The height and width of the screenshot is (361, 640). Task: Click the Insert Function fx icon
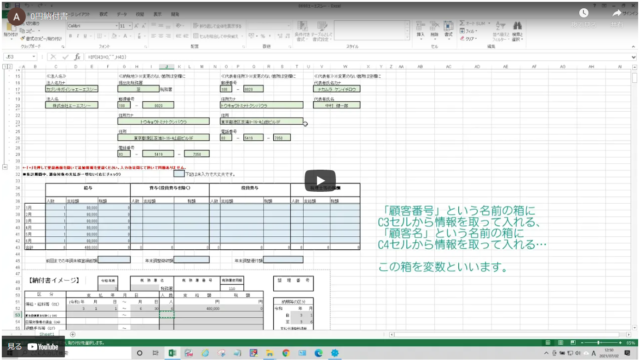point(77,57)
